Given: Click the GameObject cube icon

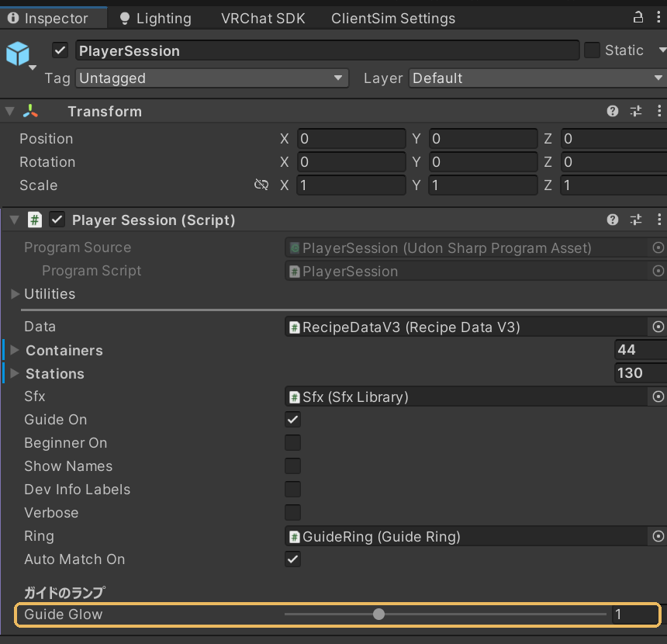Looking at the screenshot, I should [17, 54].
